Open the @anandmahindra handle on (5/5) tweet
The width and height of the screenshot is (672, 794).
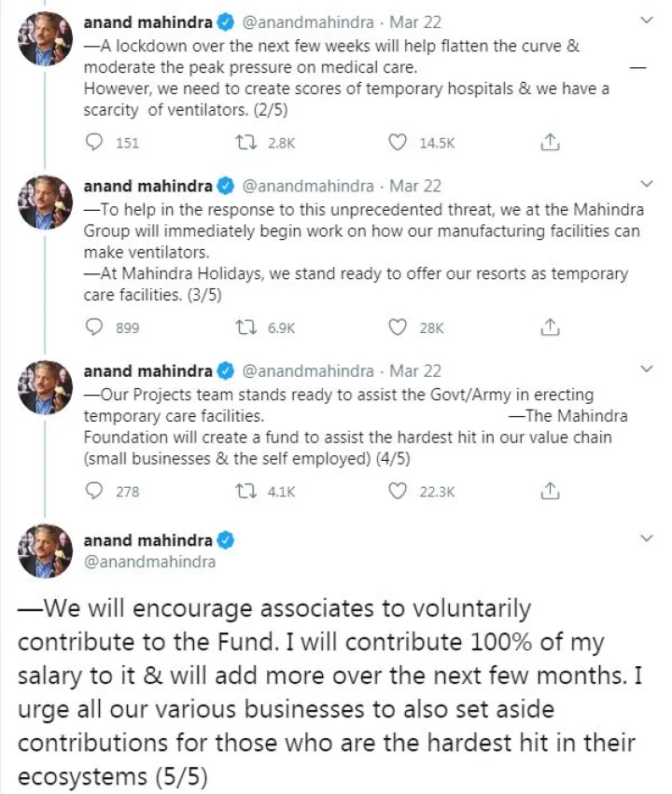click(x=149, y=562)
